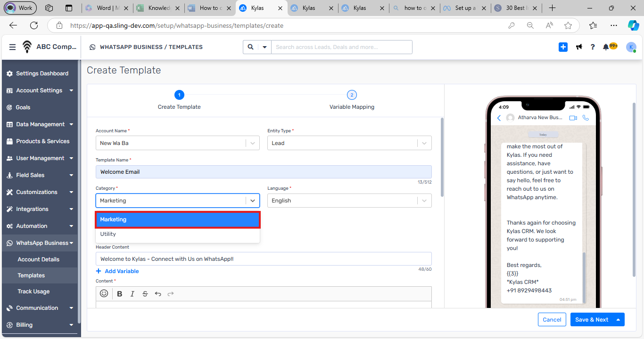Go back using the browser back arrow
The height and width of the screenshot is (339, 644).
pyautogui.click(x=13, y=25)
